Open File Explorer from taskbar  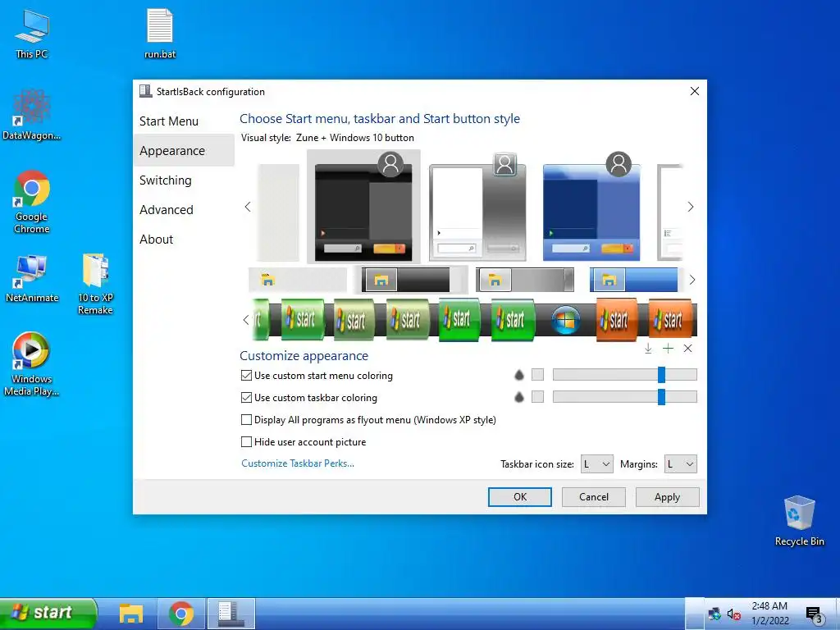[130, 614]
